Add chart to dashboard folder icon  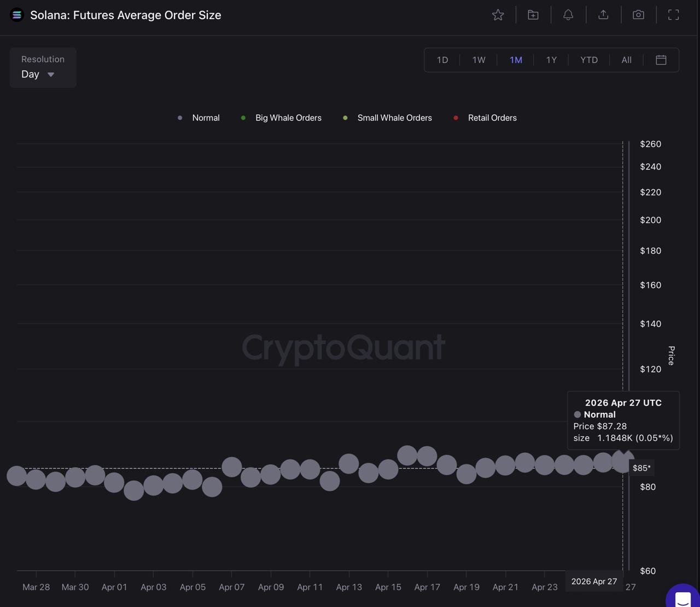533,15
